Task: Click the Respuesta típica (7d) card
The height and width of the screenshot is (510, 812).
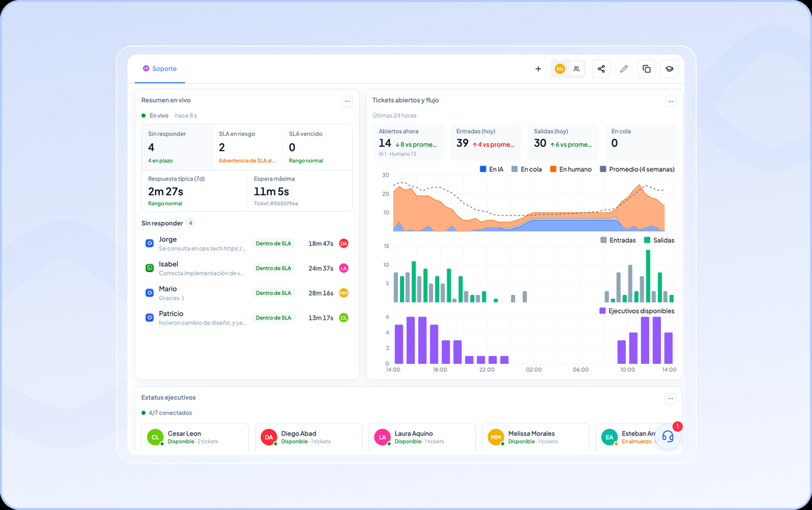Action: pos(195,191)
